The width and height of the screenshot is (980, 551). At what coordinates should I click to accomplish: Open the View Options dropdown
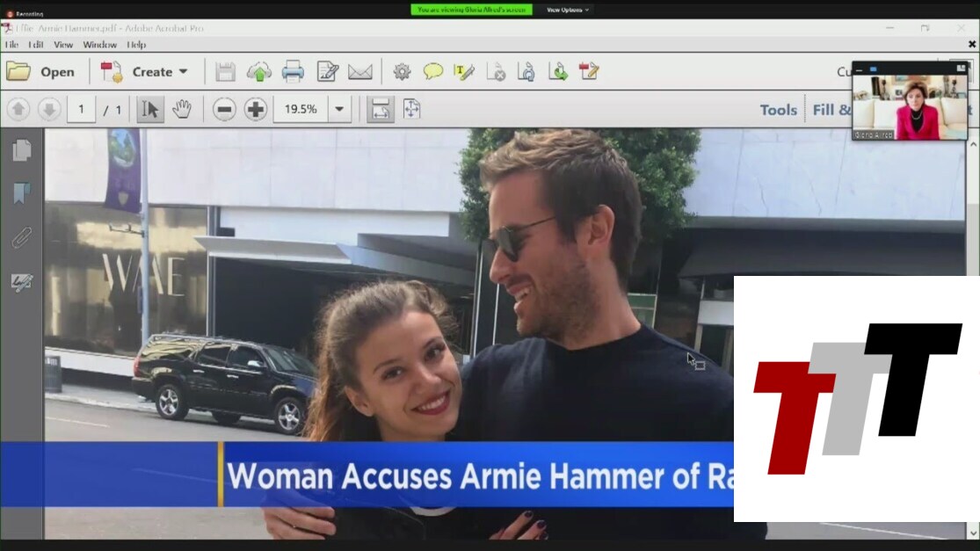click(x=568, y=10)
